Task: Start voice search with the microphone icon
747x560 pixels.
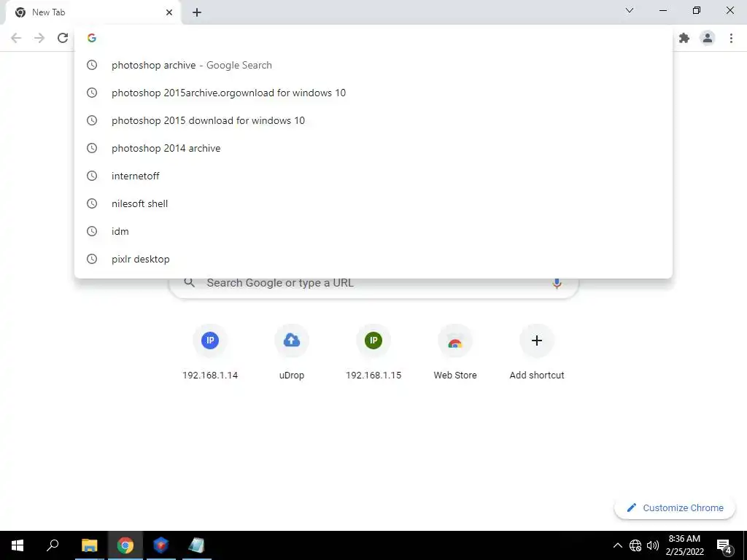Action: pos(557,284)
